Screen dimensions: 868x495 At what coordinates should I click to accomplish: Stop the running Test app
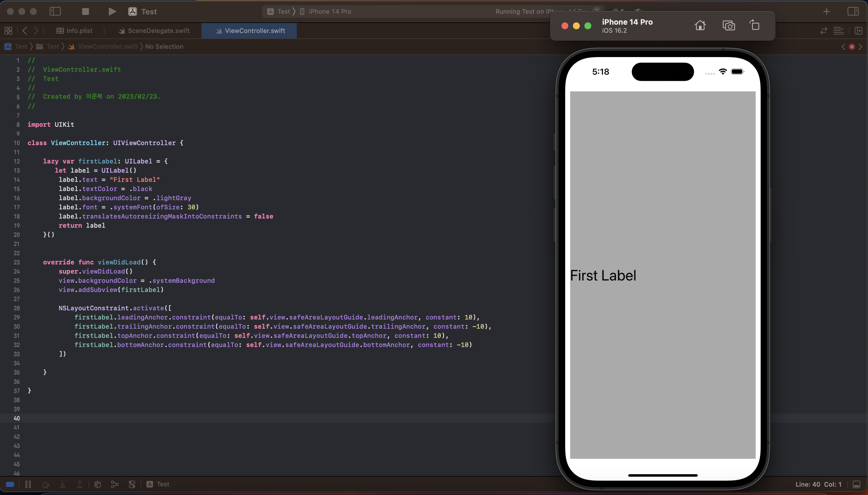point(86,11)
